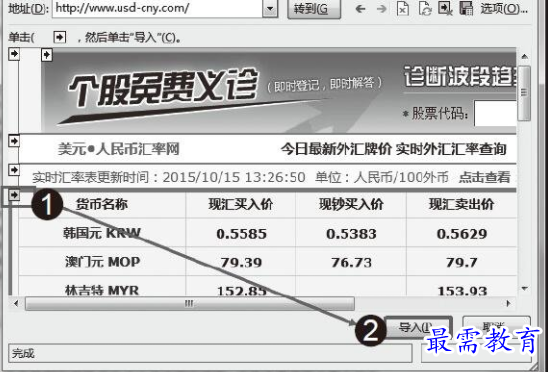Open 选项(O)... query options
Image resolution: width=548 pixels, height=372 pixels.
pyautogui.click(x=504, y=9)
